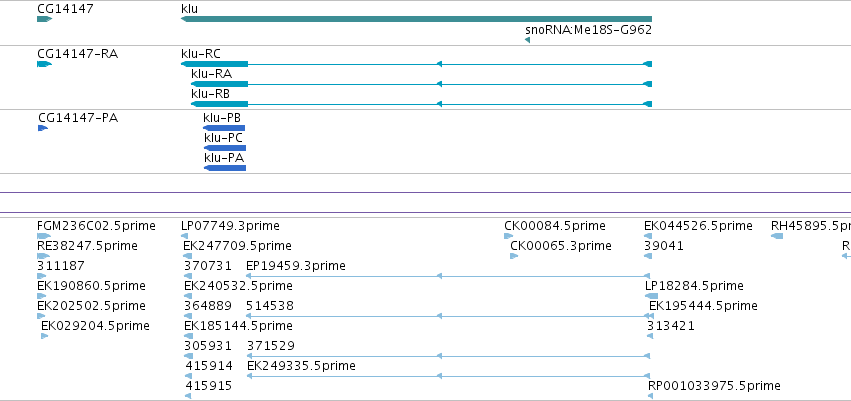Image resolution: width=851 pixels, height=401 pixels.
Task: Select the EK185144.5prime EST feature
Action: pyautogui.click(x=188, y=336)
